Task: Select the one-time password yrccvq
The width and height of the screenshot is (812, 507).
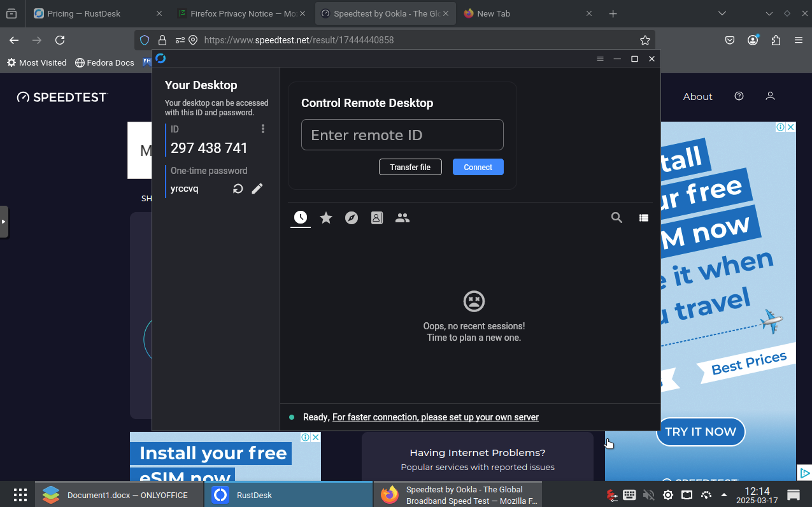Action: [185, 189]
